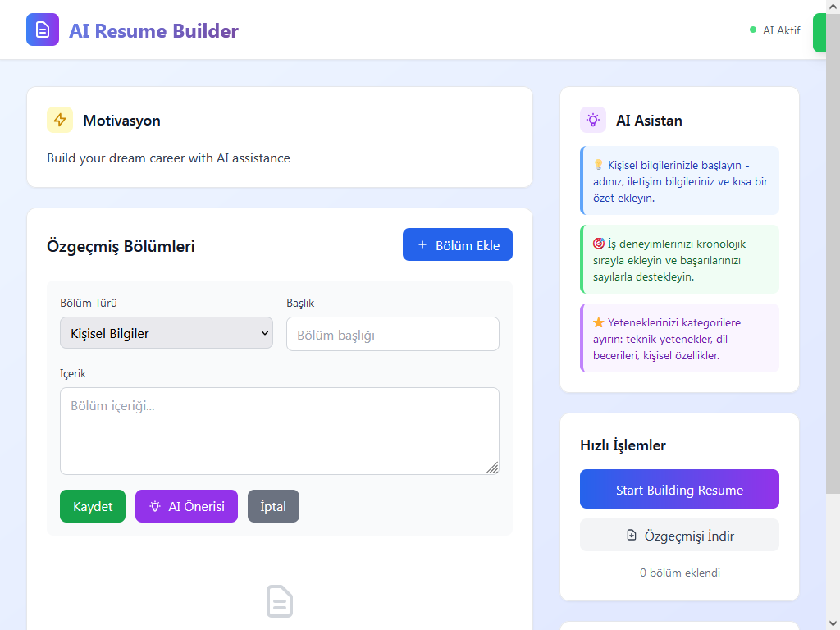The width and height of the screenshot is (840, 630).
Task: Click the empty document placeholder icon
Action: (x=280, y=601)
